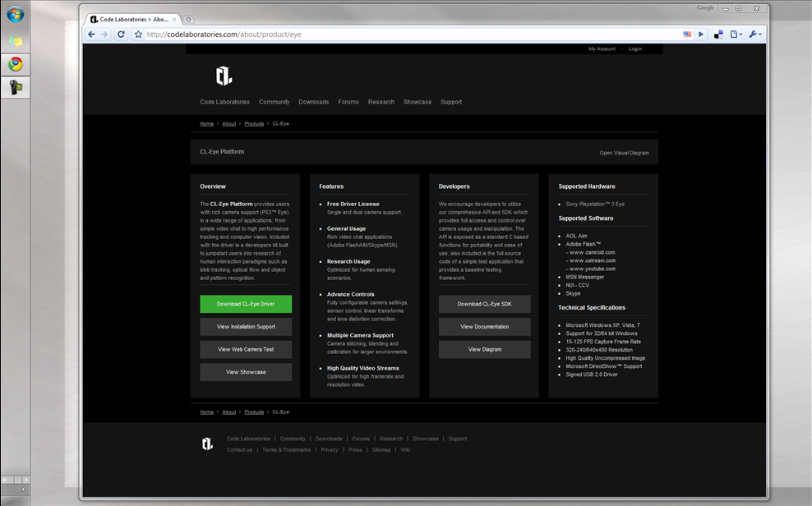
Task: Click View Documentation button
Action: [485, 327]
